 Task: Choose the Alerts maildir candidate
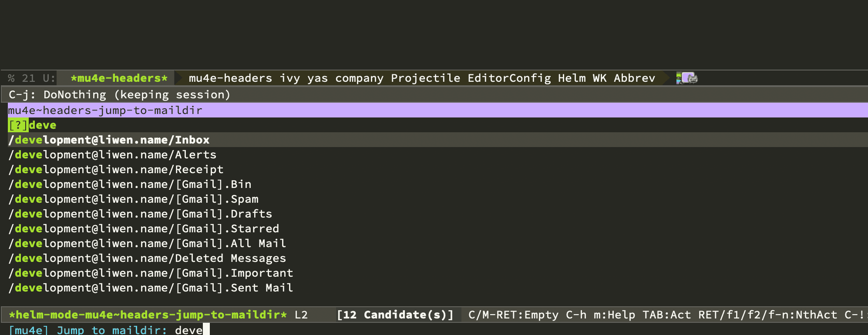pyautogui.click(x=112, y=155)
